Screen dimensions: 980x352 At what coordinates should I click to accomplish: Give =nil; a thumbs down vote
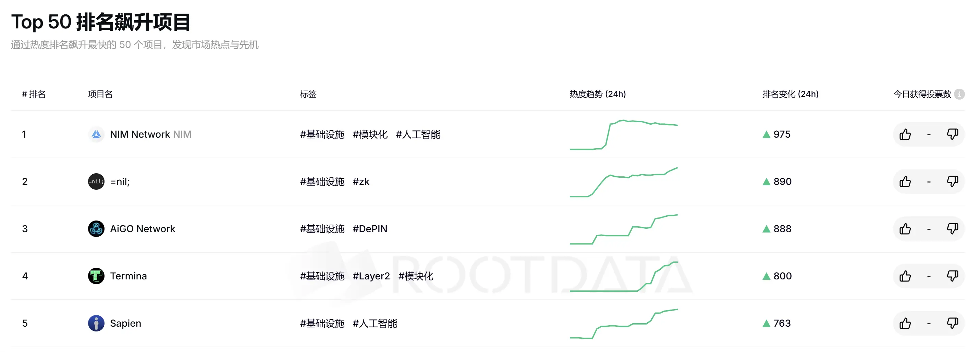click(x=953, y=181)
